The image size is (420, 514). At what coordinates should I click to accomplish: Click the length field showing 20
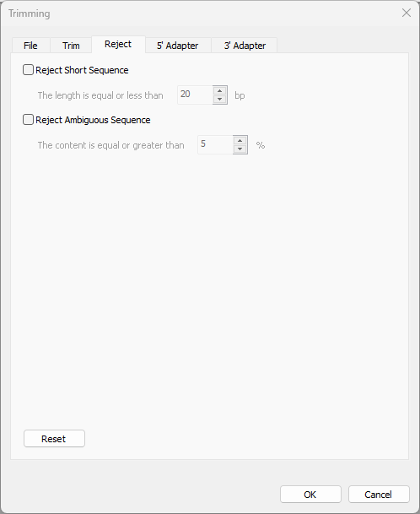[196, 95]
